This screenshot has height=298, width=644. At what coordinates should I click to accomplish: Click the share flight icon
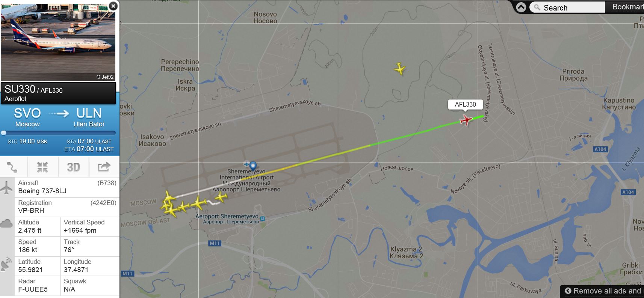click(104, 167)
